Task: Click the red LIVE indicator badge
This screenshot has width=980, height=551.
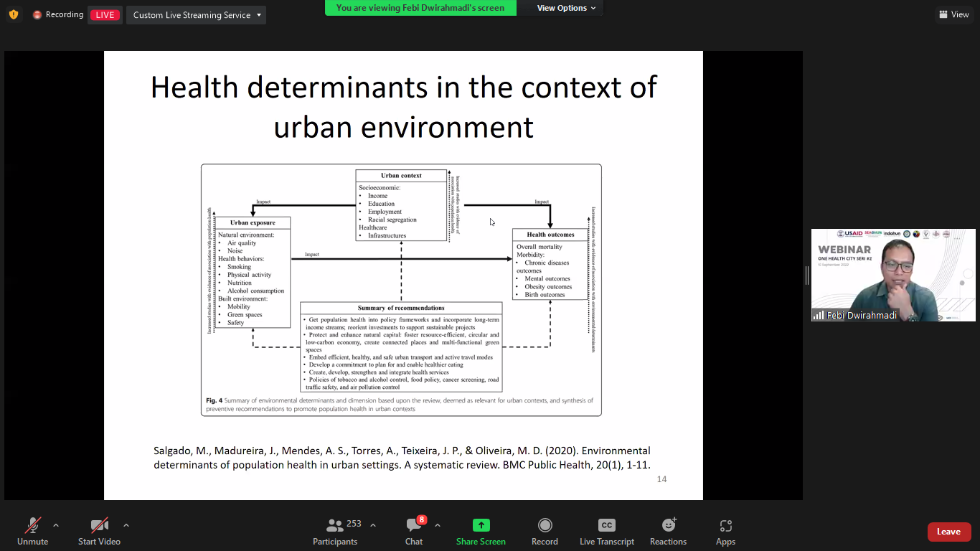Action: coord(105,15)
